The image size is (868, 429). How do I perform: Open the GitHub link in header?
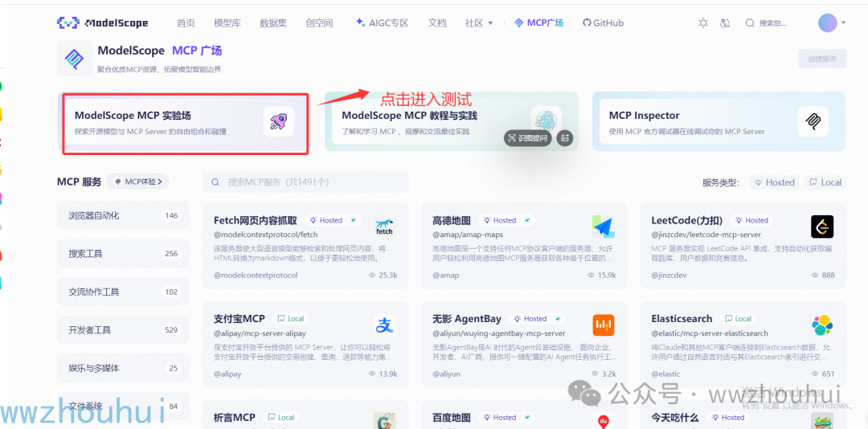pos(603,22)
